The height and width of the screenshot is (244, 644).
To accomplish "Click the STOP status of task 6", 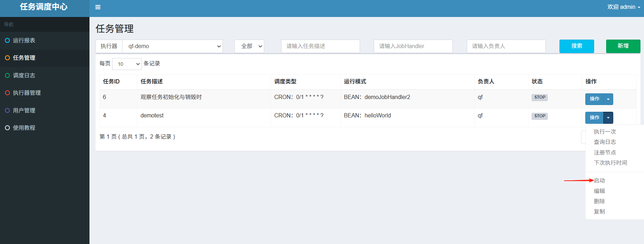I will (540, 97).
